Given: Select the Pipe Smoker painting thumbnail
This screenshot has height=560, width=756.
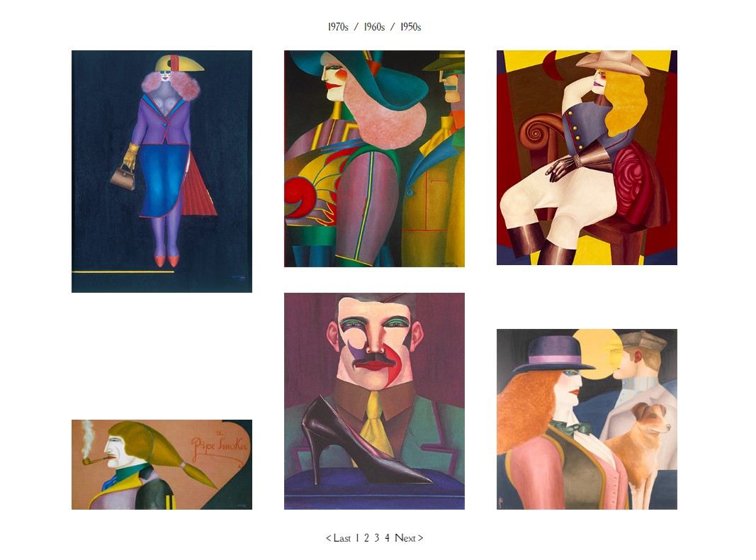Looking at the screenshot, I should click(162, 464).
